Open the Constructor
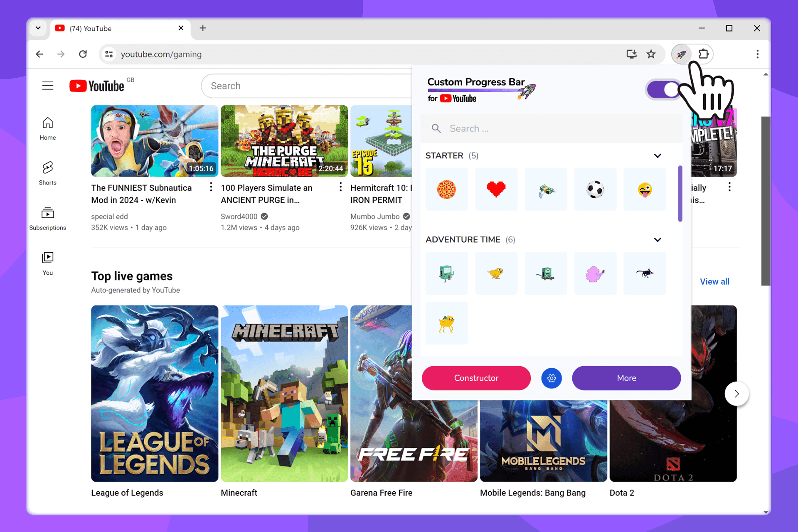 pyautogui.click(x=476, y=378)
